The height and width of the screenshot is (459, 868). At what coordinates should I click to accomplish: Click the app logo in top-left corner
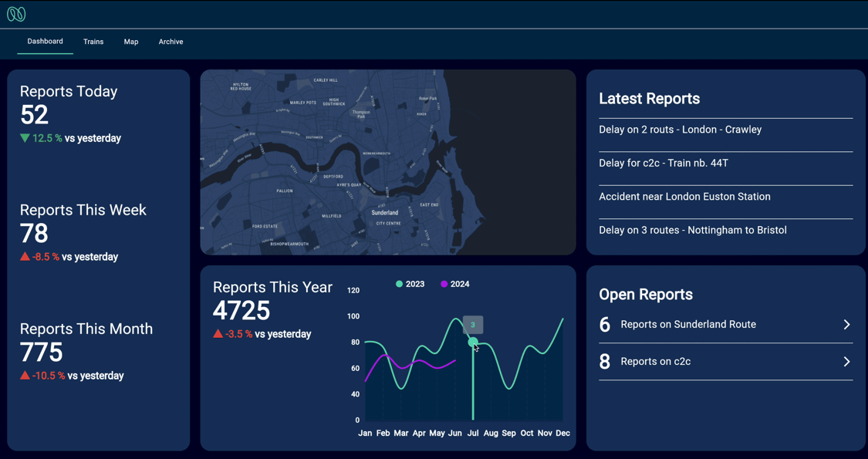coord(16,14)
